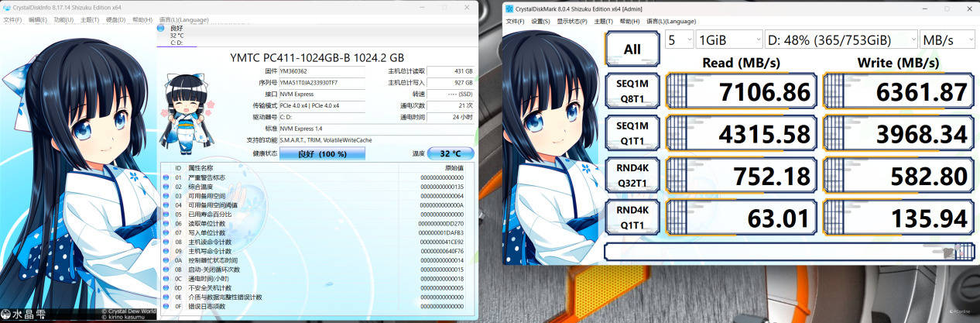The height and width of the screenshot is (323, 980).
Task: Click status orb for attribute 01
Action: (x=165, y=177)
